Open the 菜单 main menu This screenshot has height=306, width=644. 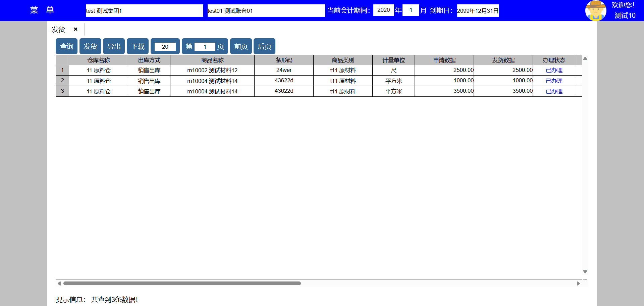[42, 10]
